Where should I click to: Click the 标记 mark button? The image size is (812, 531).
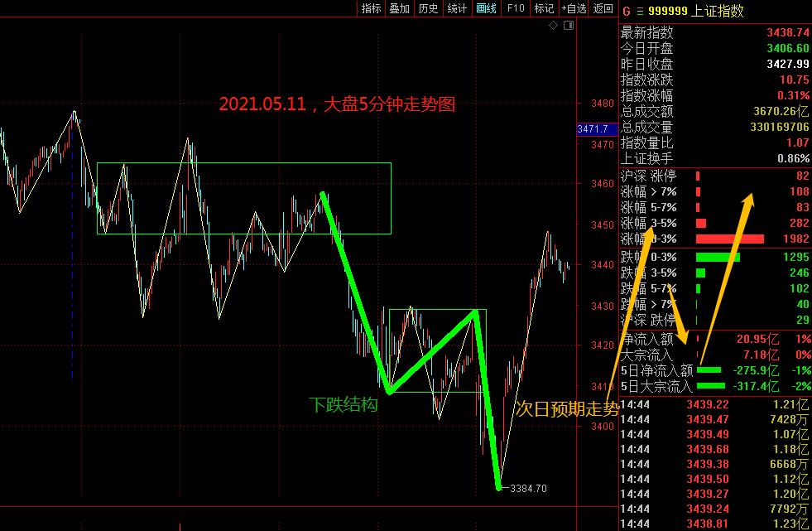[544, 8]
